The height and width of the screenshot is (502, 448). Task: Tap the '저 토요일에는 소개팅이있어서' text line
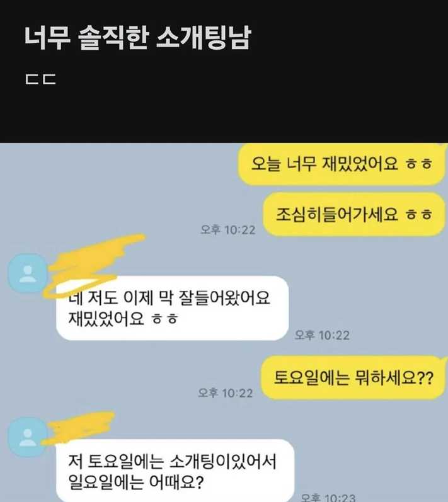(172, 461)
